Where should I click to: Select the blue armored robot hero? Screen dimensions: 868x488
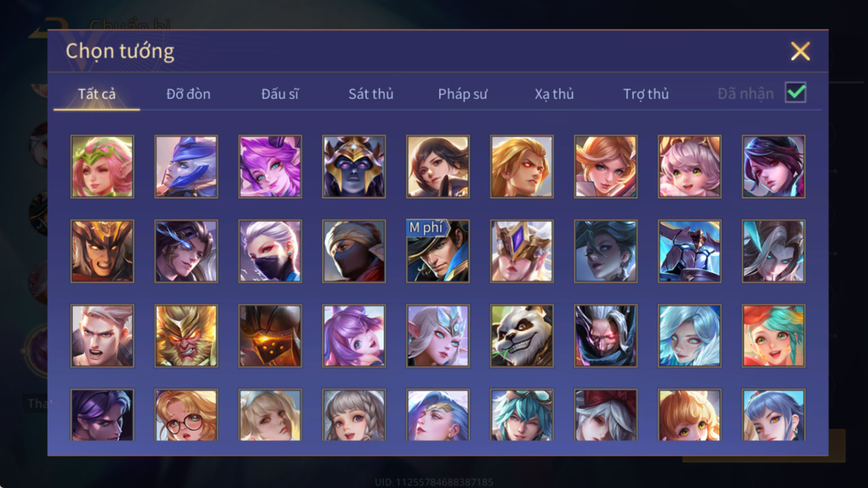tap(689, 251)
